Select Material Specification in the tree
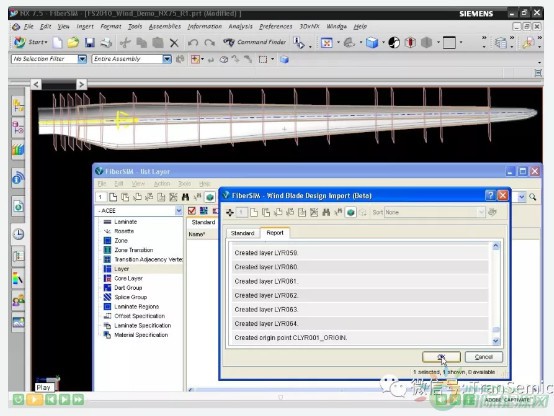The height and width of the screenshot is (416, 554). pyautogui.click(x=141, y=335)
